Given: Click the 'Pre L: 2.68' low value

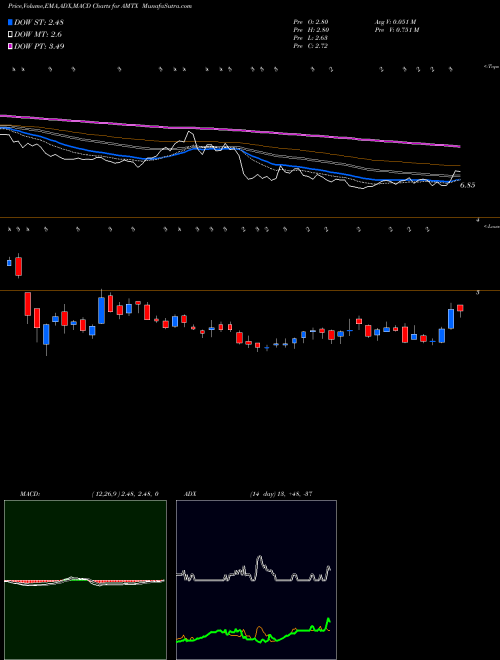Looking at the screenshot, I should [311, 38].
